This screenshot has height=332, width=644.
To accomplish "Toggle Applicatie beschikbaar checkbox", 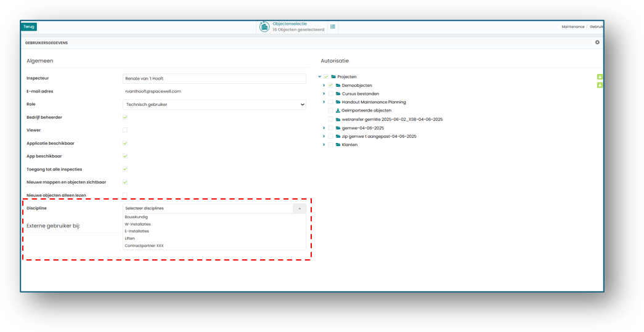I will [x=125, y=144].
